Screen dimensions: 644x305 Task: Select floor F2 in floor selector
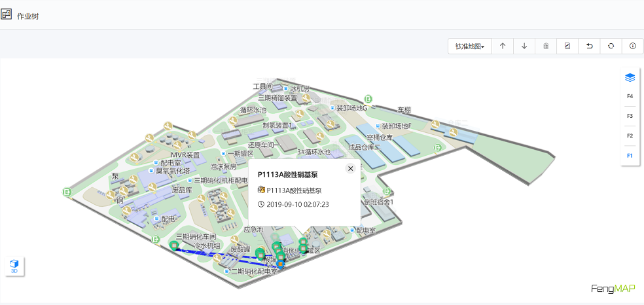point(630,135)
